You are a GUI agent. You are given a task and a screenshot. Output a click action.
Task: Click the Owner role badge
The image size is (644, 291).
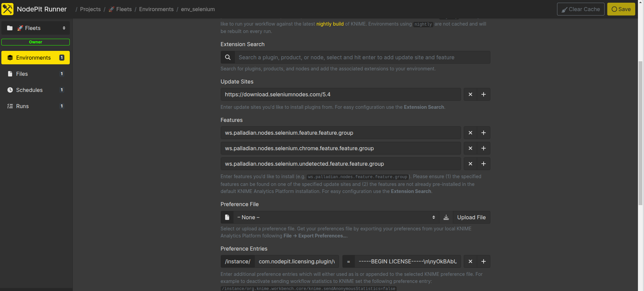click(36, 42)
